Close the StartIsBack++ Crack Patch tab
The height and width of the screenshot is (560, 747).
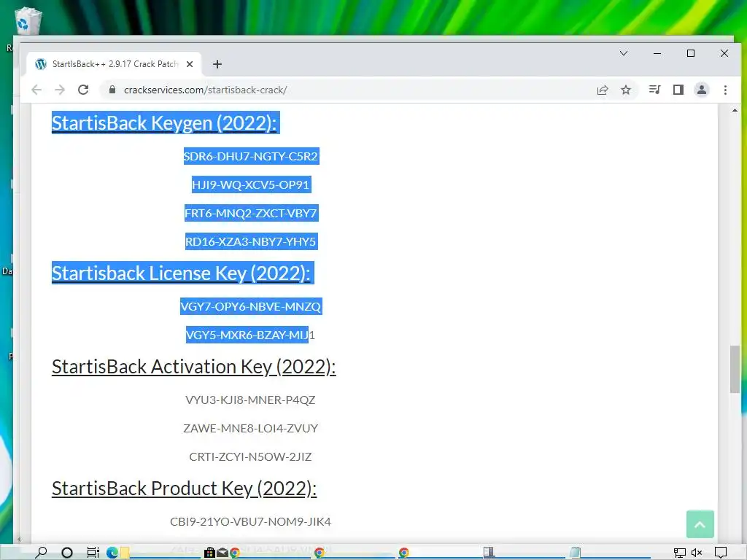[190, 64]
